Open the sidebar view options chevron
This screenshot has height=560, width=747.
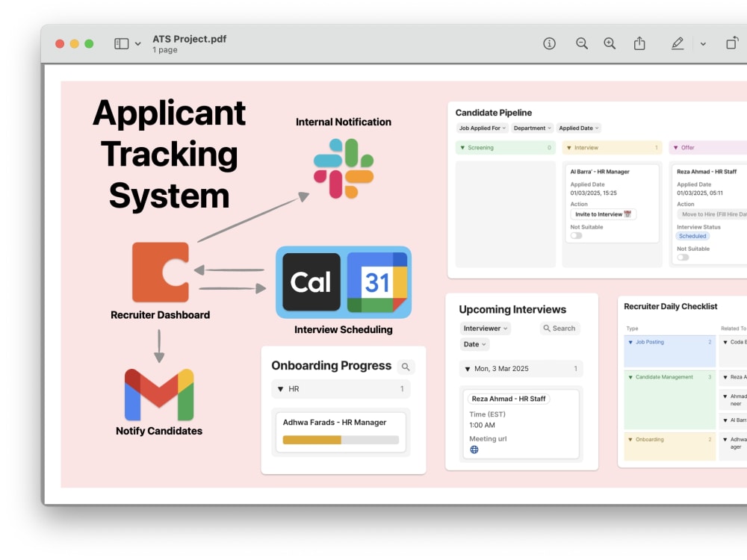pyautogui.click(x=137, y=44)
